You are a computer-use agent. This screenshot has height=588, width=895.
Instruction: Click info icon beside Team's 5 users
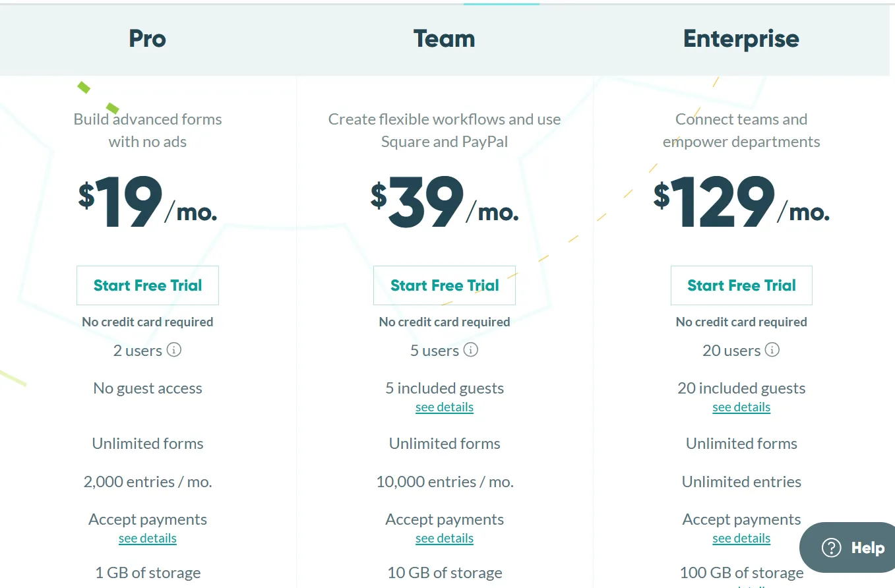pyautogui.click(x=471, y=350)
